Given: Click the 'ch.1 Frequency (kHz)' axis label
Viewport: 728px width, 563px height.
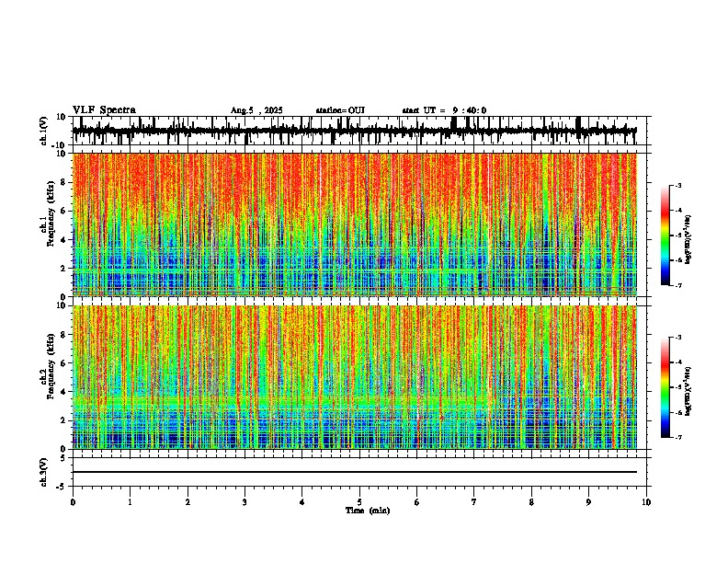Looking at the screenshot, I should pos(47,213).
